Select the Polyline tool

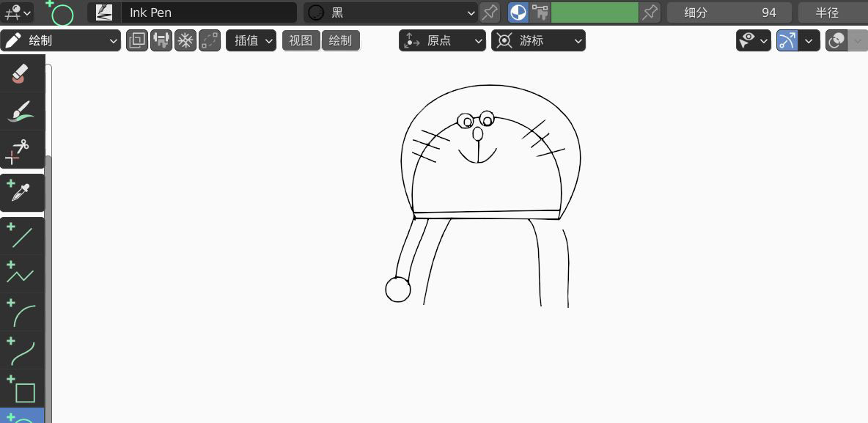coord(22,273)
